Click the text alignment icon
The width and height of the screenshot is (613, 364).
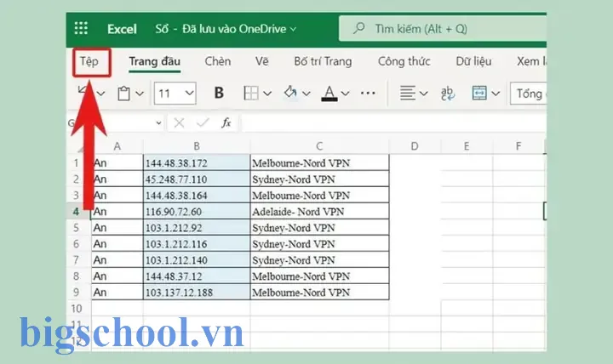click(407, 94)
